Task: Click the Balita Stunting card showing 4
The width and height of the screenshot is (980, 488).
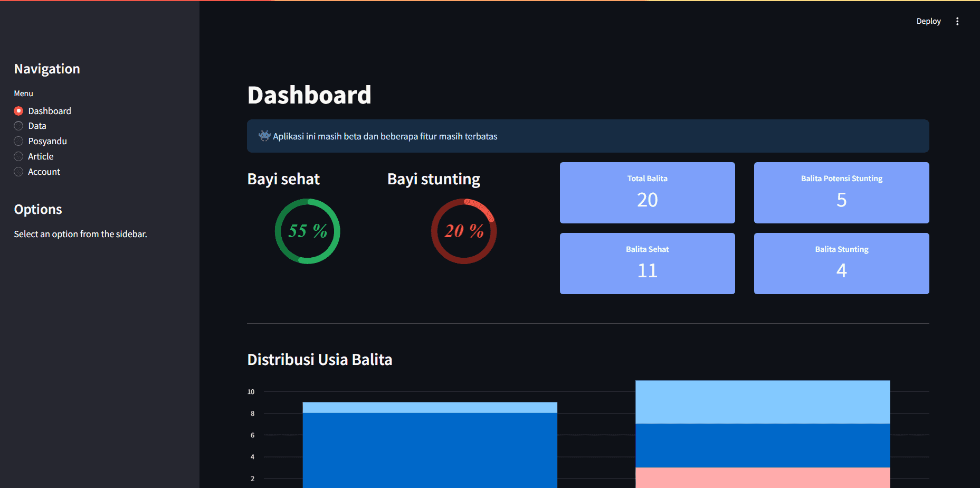Action: pyautogui.click(x=841, y=264)
